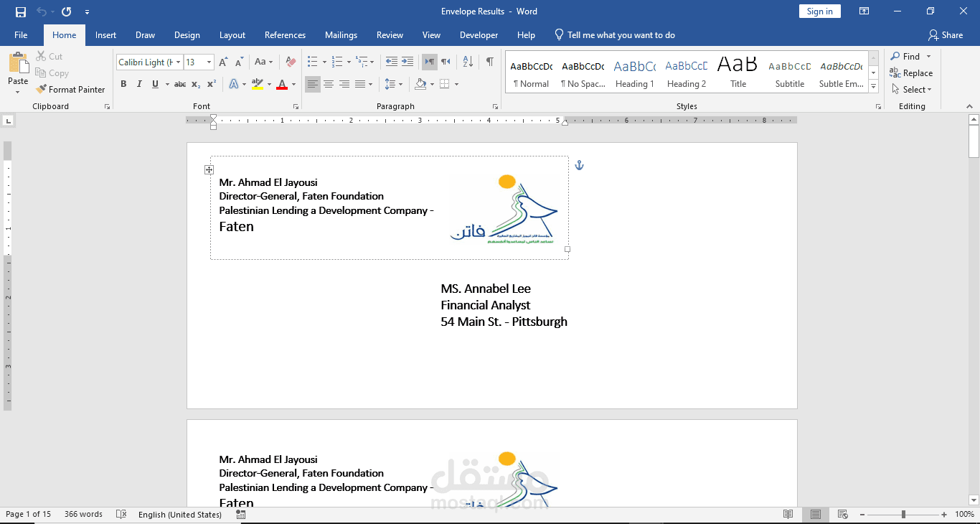The width and height of the screenshot is (980, 524).
Task: Open the Customize Quick Access Toolbar dropdown
Action: [x=87, y=11]
